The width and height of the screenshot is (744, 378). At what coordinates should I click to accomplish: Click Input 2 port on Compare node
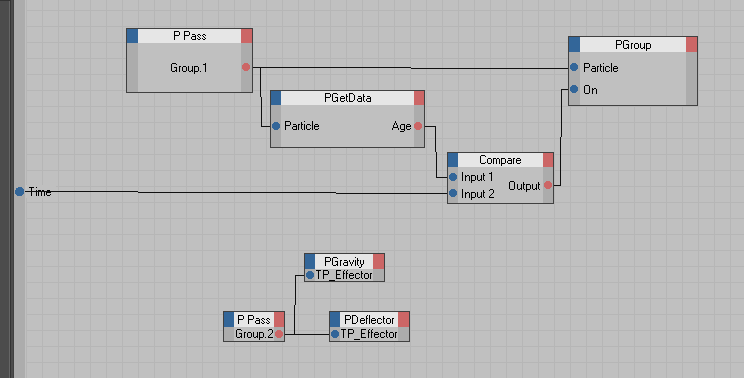click(453, 194)
